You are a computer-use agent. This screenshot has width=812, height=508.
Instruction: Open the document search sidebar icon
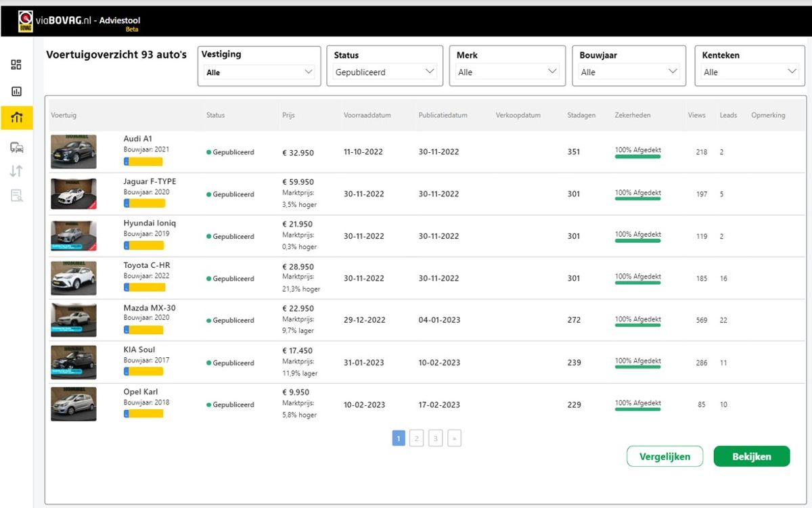click(16, 195)
